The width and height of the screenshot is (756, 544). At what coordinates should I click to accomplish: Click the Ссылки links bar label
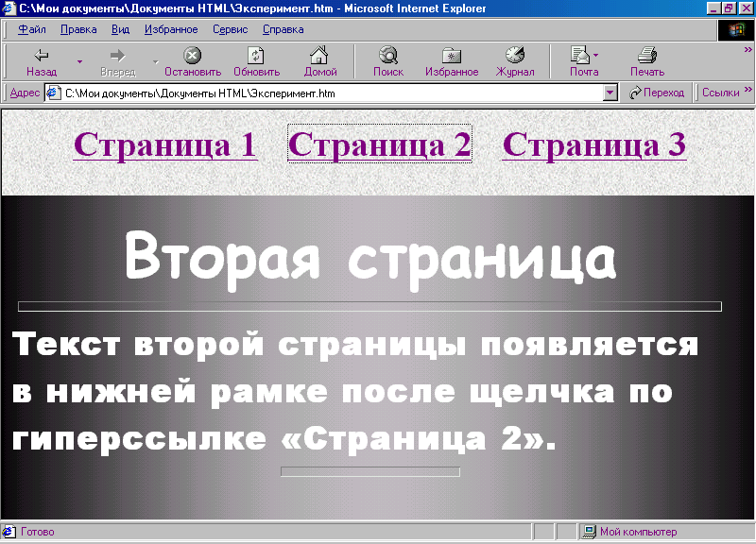click(x=720, y=93)
